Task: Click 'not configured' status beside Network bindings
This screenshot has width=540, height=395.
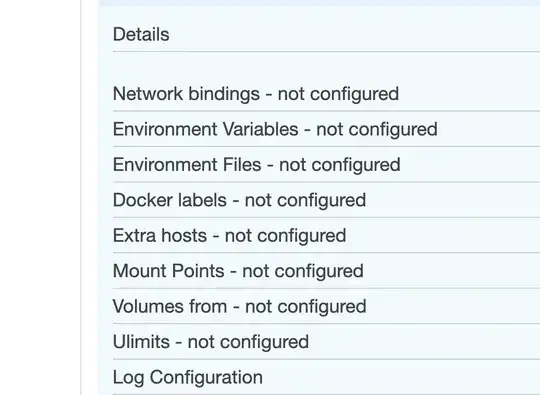Action: click(338, 94)
